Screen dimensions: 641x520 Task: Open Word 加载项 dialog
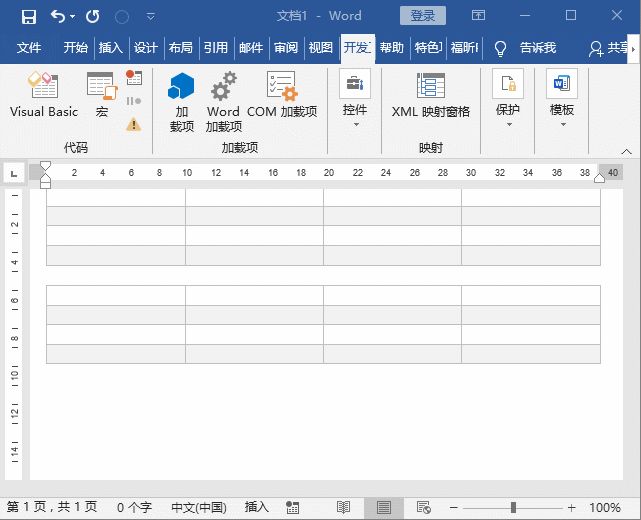click(223, 102)
